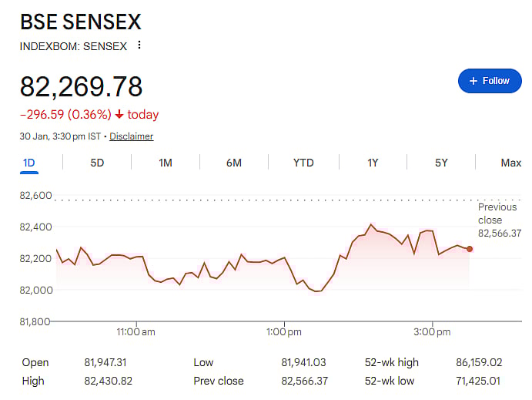Viewport: 532px width, 400px height.
Task: Click the plus icon in Follow button
Action: tap(473, 81)
